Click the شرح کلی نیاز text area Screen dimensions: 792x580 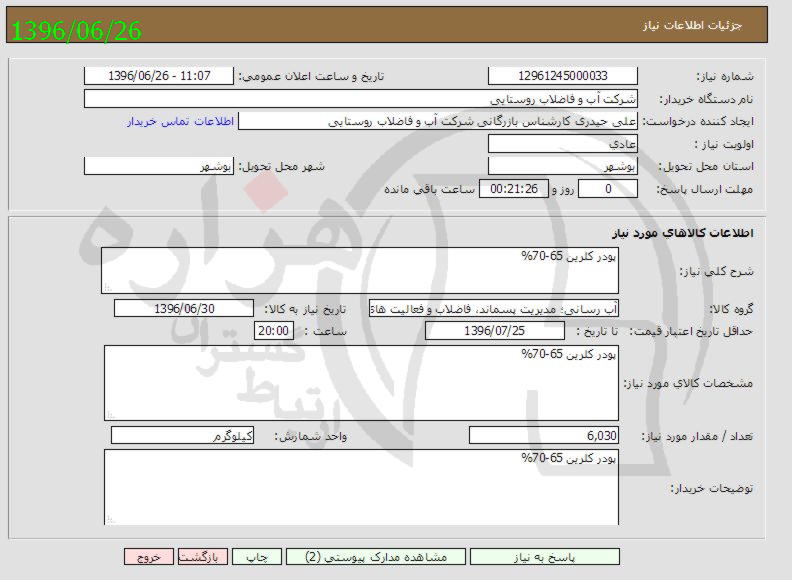pyautogui.click(x=360, y=271)
